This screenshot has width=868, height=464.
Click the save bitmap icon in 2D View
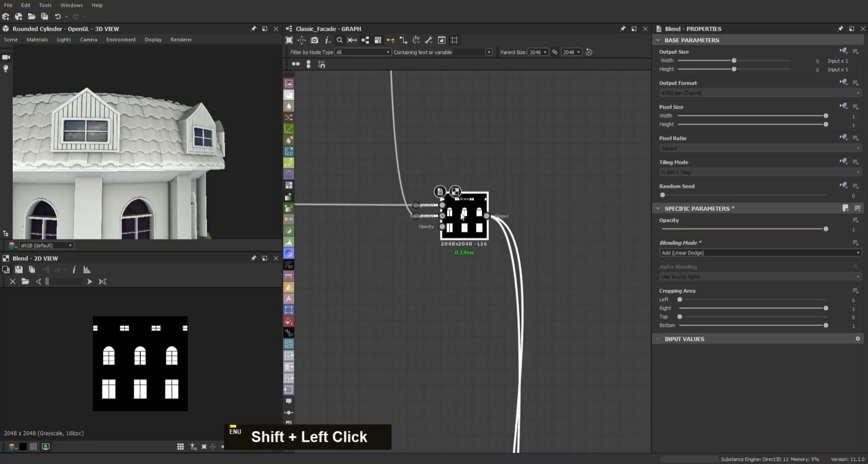19,270
